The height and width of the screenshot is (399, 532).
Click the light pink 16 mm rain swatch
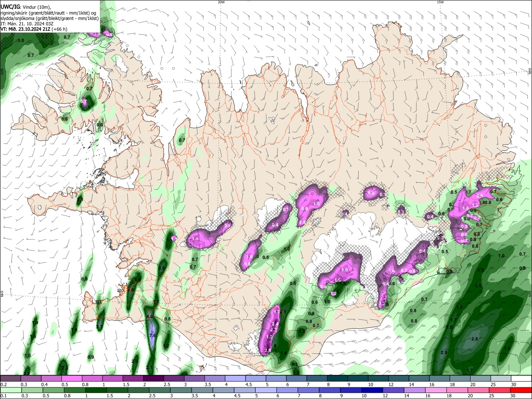coord(436,390)
